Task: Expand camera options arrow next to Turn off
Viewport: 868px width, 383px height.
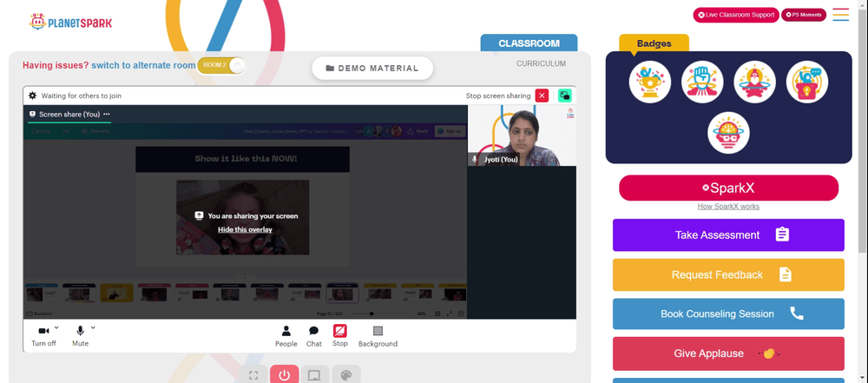Action: (x=56, y=327)
